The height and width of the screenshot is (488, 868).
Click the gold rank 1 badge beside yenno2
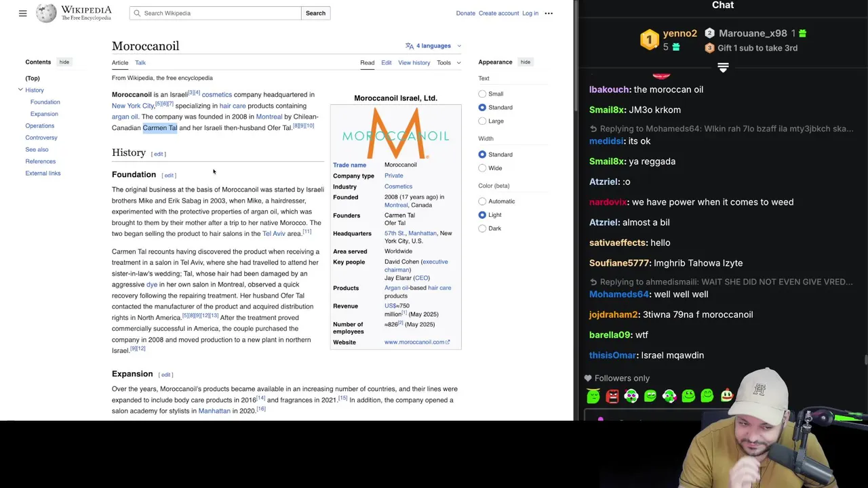[649, 39]
